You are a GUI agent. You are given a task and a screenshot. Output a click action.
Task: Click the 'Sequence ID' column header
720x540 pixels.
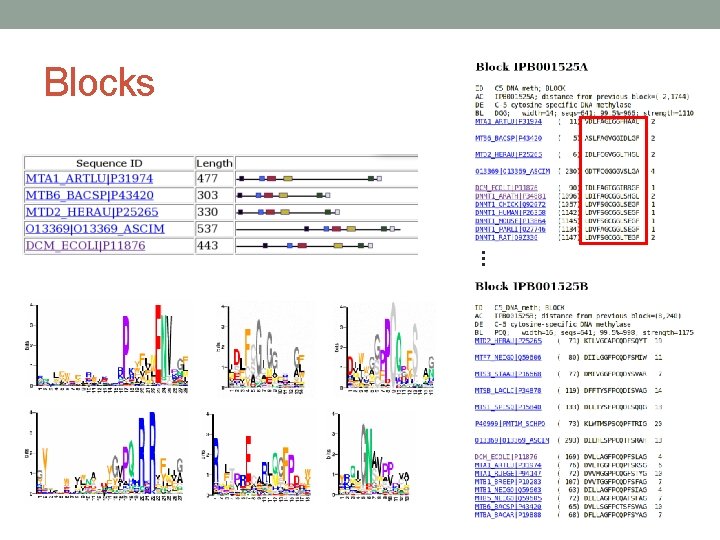pos(109,163)
